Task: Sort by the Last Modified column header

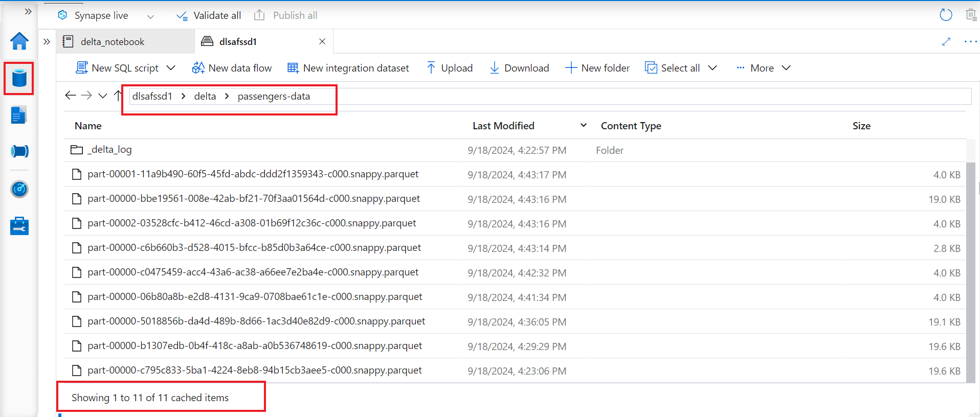Action: (503, 126)
